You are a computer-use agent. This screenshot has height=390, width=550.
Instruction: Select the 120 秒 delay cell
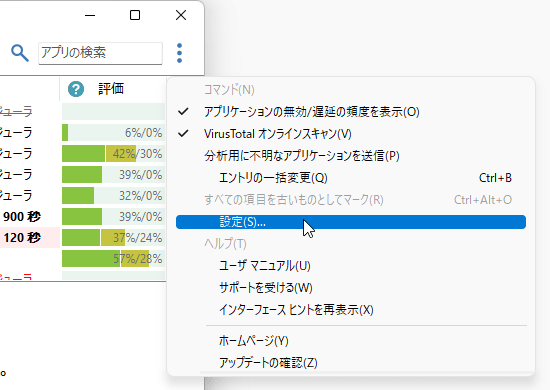tap(22, 238)
